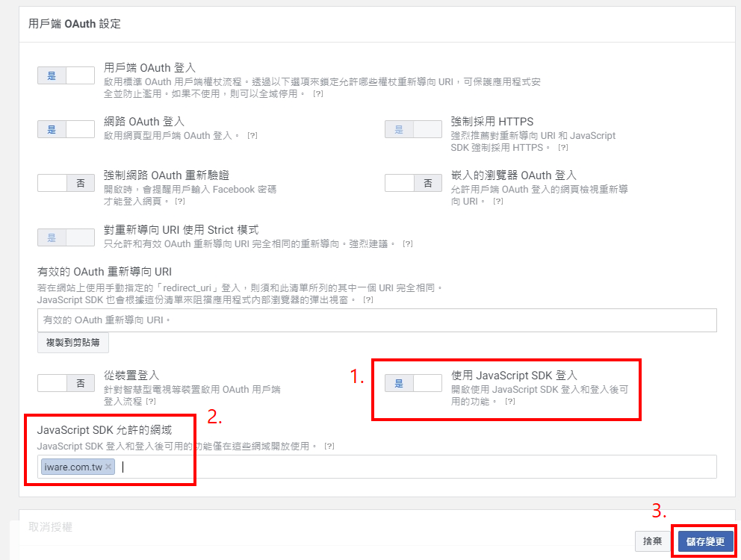
Task: Click the 複製到剪貼簿 button
Action: 72,343
